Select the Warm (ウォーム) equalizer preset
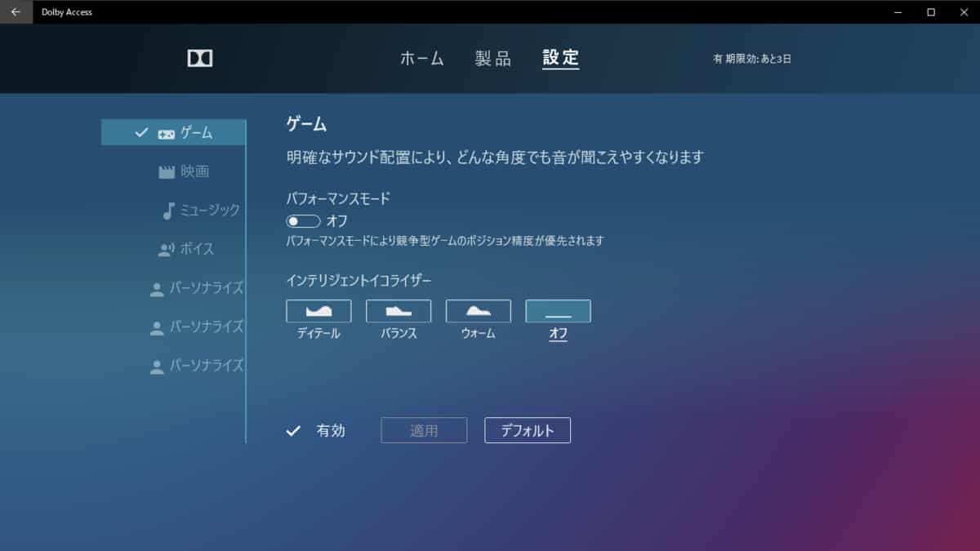The width and height of the screenshot is (980, 551). (x=479, y=311)
